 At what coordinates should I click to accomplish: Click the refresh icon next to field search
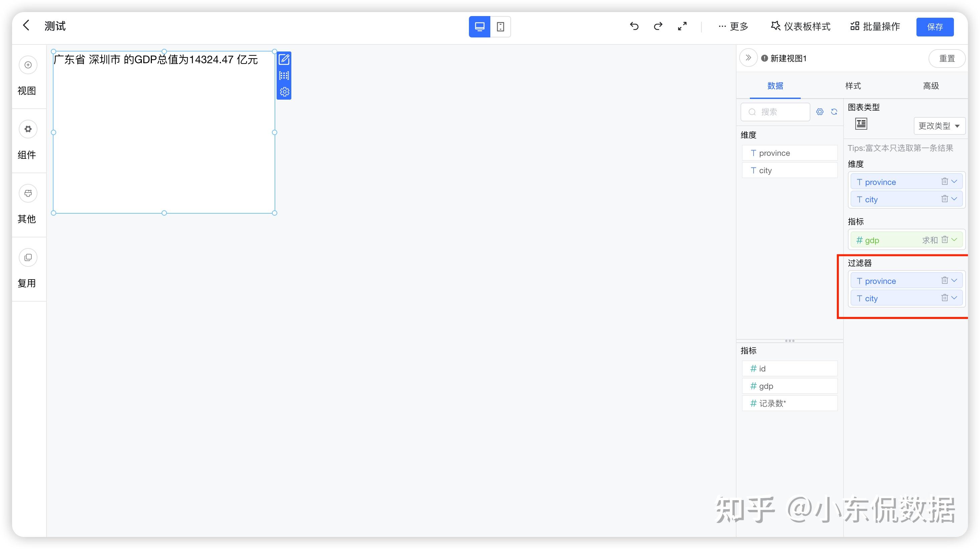coord(834,112)
